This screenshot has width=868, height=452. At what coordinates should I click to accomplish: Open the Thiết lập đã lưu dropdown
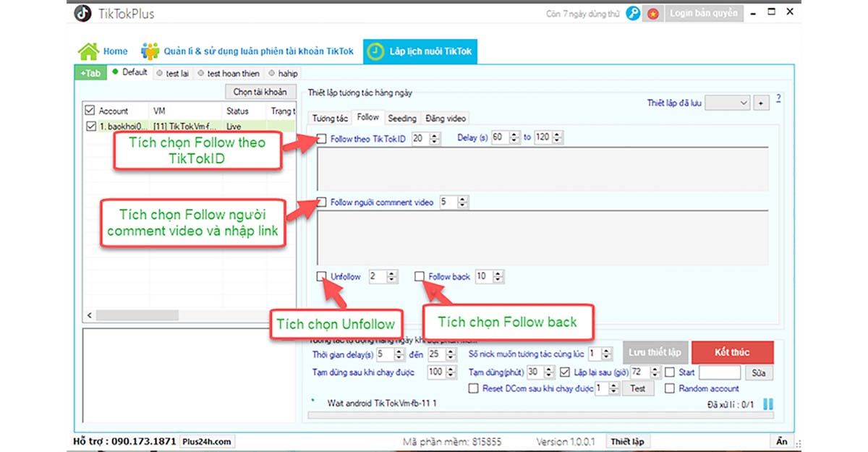tap(728, 103)
